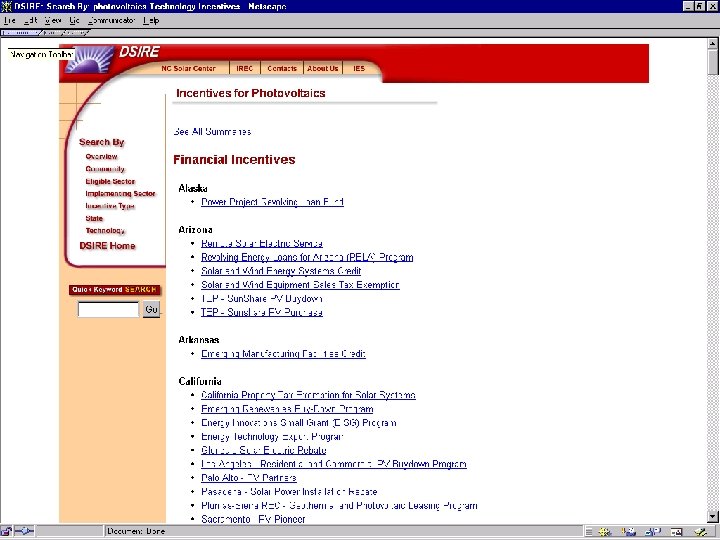Screen dimensions: 720x540
Task: Open Search By Technology link
Action: click(x=105, y=231)
